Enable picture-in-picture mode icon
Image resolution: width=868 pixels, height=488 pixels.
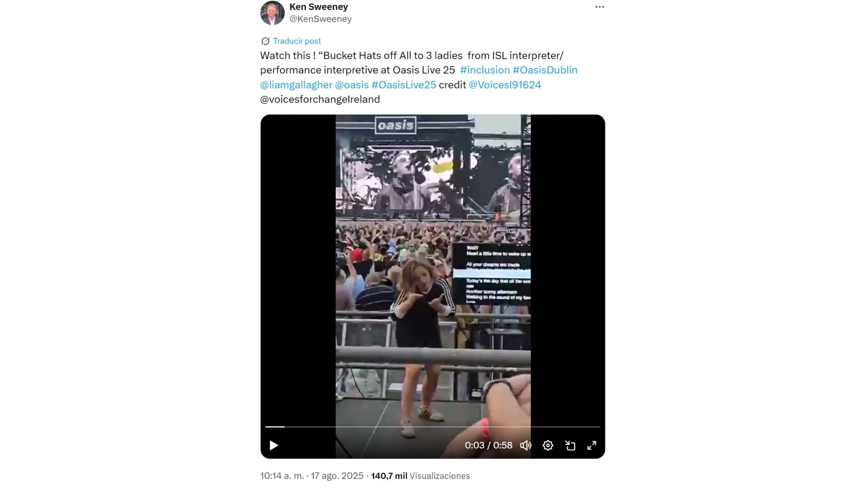[570, 446]
